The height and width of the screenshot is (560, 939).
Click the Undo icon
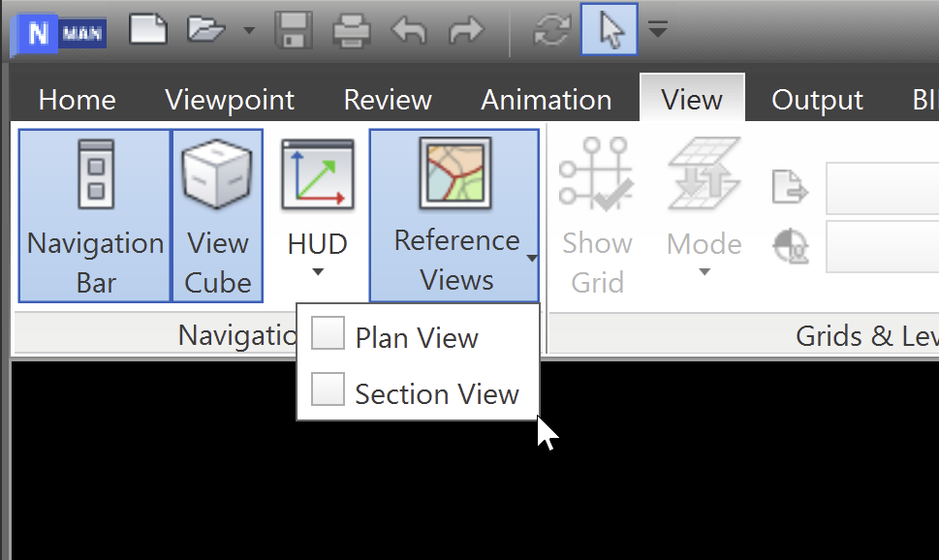point(408,29)
